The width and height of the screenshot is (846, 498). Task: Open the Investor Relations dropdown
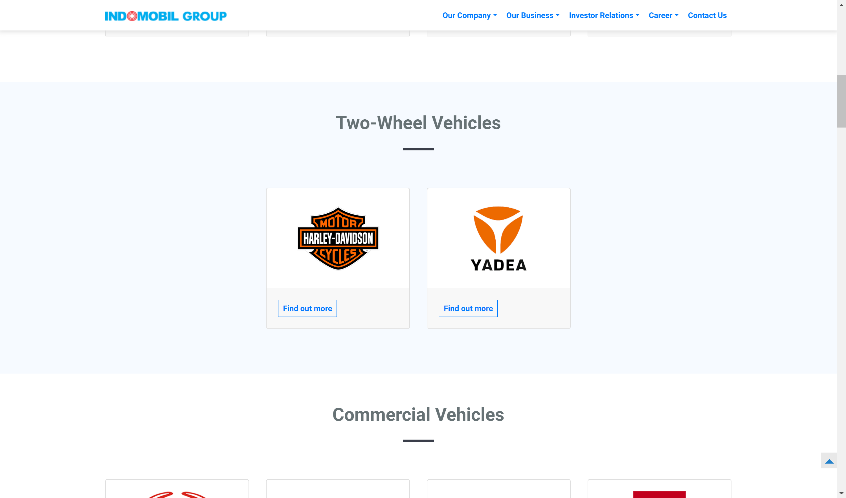click(x=604, y=15)
